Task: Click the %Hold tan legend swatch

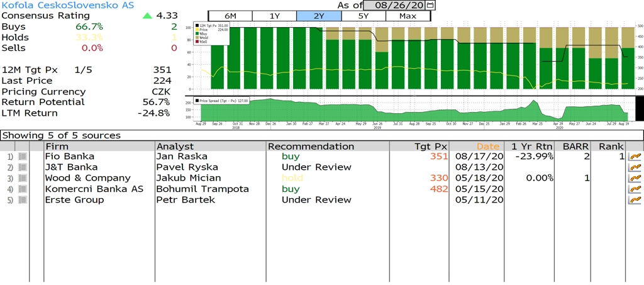Action: tap(197, 38)
